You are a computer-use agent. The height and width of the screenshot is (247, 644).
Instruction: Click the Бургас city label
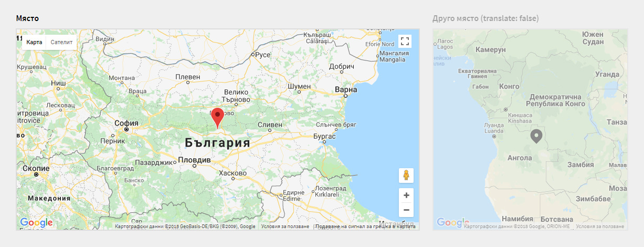point(324,136)
